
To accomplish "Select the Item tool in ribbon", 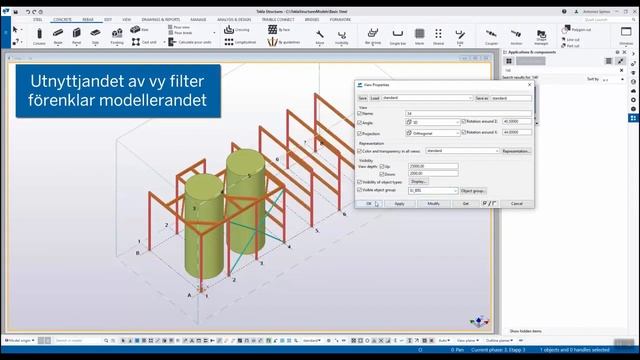I will point(139,29).
